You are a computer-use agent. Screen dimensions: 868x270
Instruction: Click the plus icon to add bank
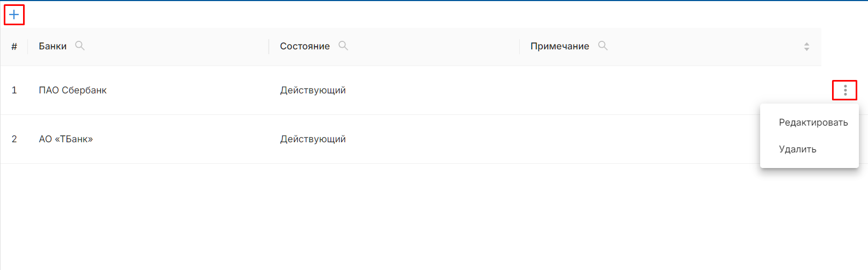click(x=14, y=14)
